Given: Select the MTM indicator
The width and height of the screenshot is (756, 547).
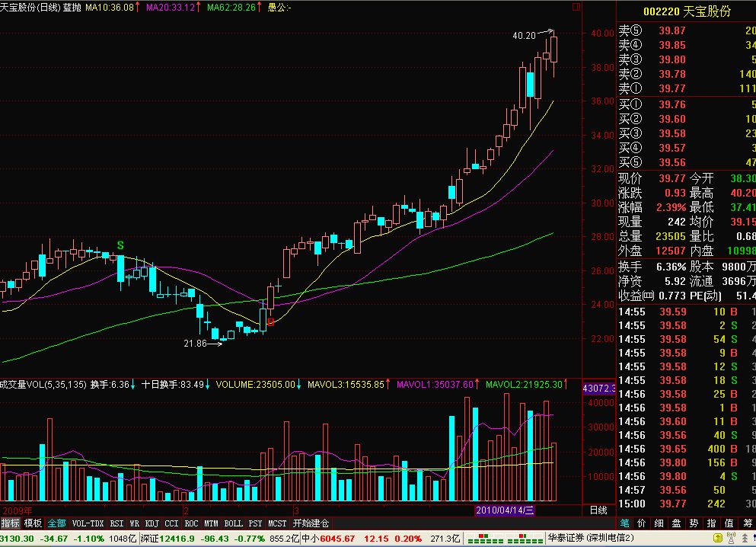Looking at the screenshot, I should (x=211, y=523).
